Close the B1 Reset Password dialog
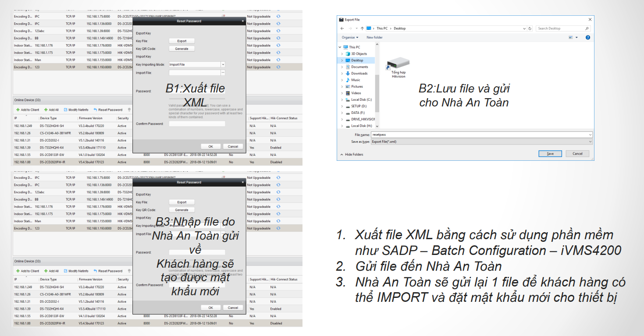 (243, 21)
